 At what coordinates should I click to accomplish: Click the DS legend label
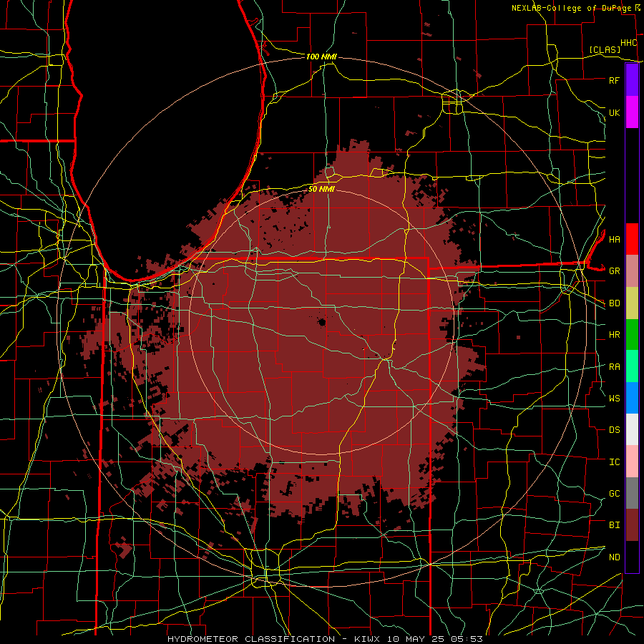point(614,430)
